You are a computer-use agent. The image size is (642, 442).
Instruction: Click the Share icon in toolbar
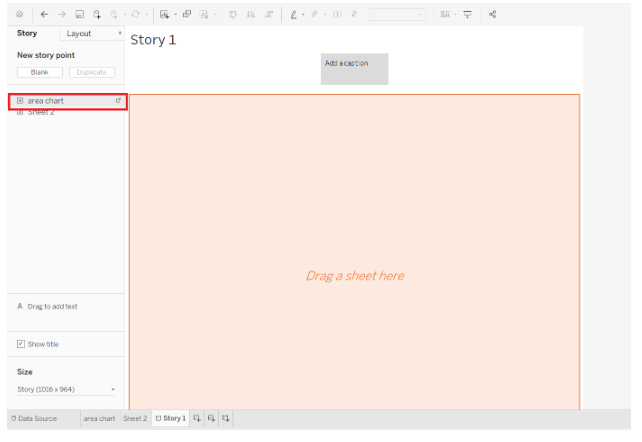493,15
